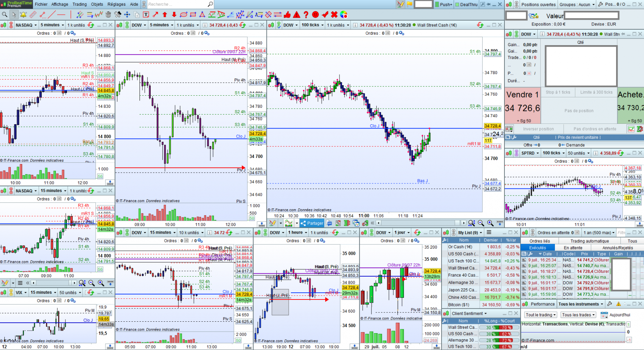Click the trash delete objects icon
This screenshot has height=350, width=644.
tap(108, 15)
